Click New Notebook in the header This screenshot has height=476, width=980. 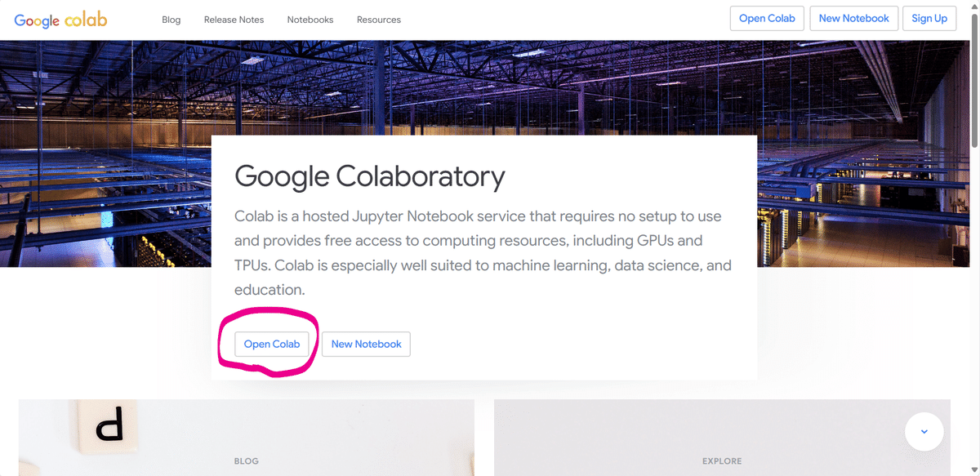[853, 19]
